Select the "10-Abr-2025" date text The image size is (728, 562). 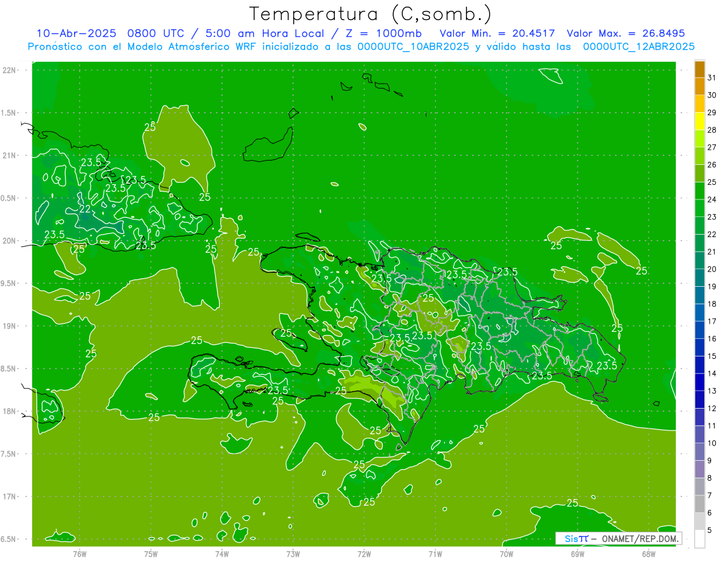tap(77, 33)
